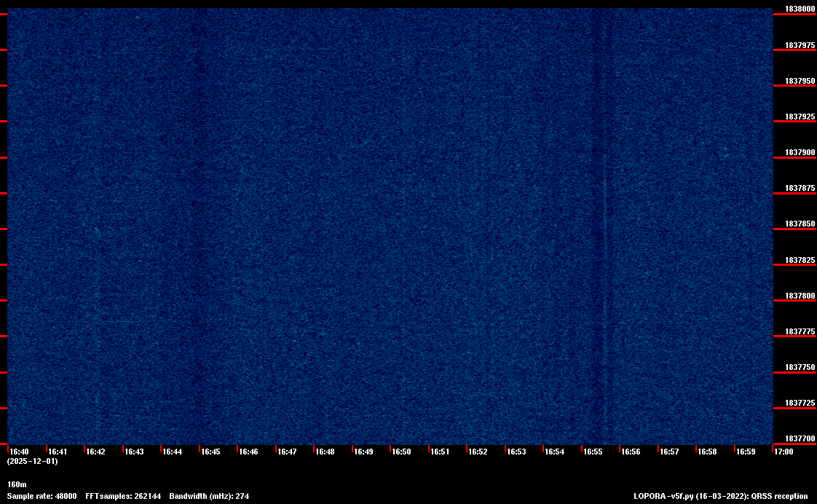Click the 16:58 time label

tap(708, 452)
